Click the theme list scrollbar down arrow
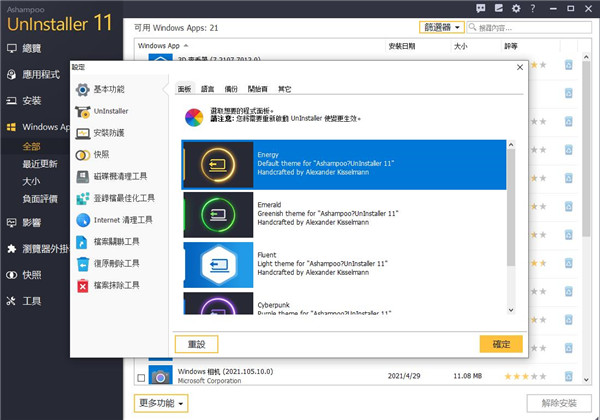 [511, 310]
